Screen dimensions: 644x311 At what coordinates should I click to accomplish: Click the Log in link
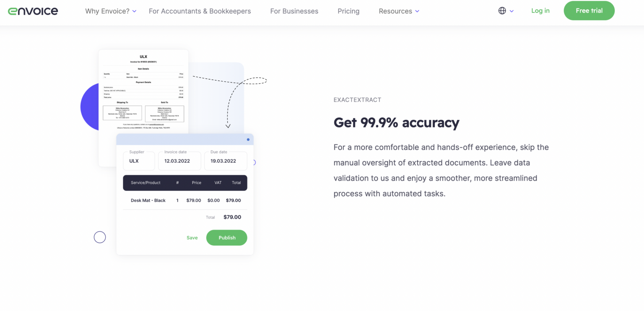pyautogui.click(x=540, y=10)
